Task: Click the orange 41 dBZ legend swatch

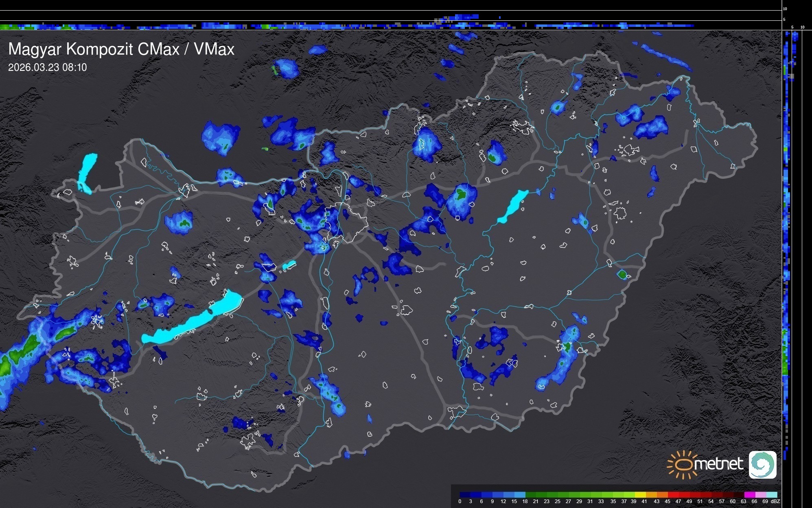Action: [651, 495]
